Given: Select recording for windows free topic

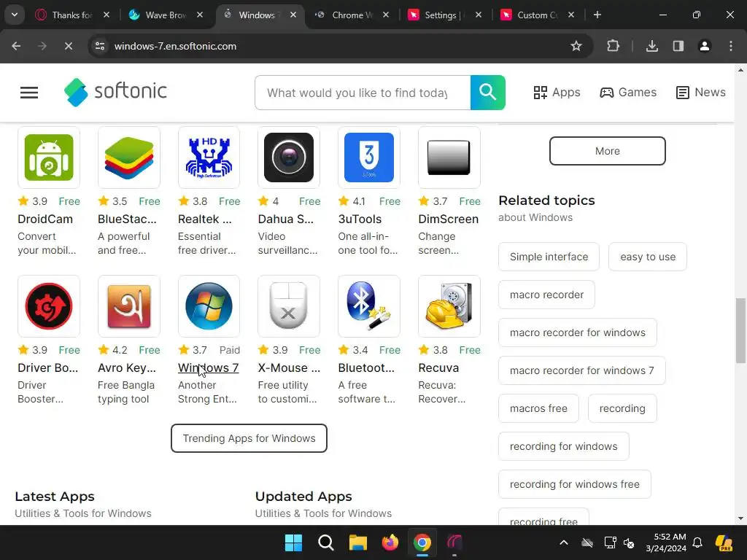Looking at the screenshot, I should coord(575,484).
